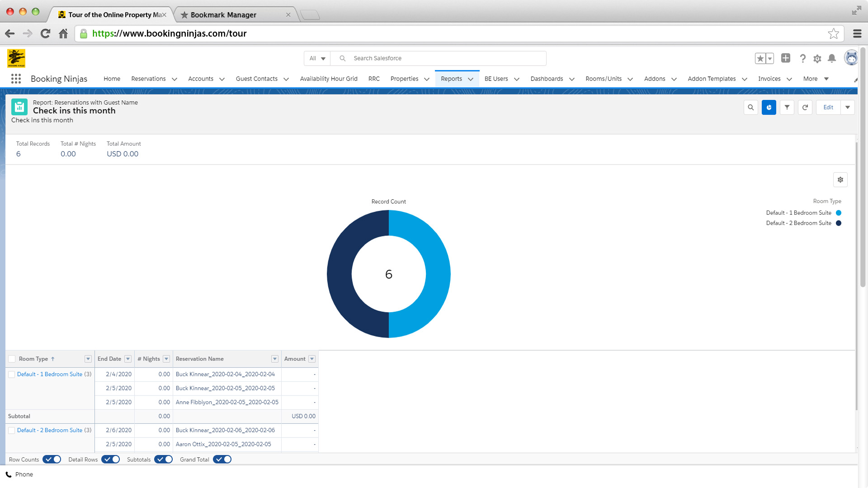868x488 pixels.
Task: Open reservation Aaron Ottix_2020-02-05_2020-02-05
Action: coord(223,444)
